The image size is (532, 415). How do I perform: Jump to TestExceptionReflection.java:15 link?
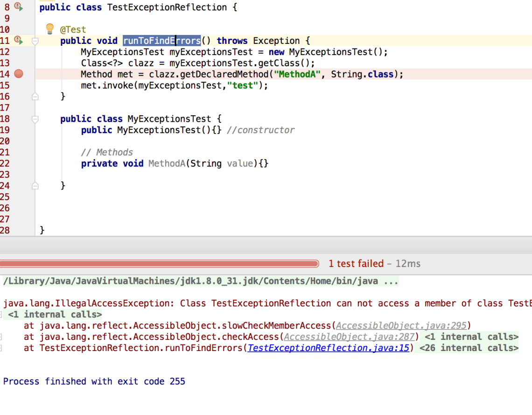(328, 348)
